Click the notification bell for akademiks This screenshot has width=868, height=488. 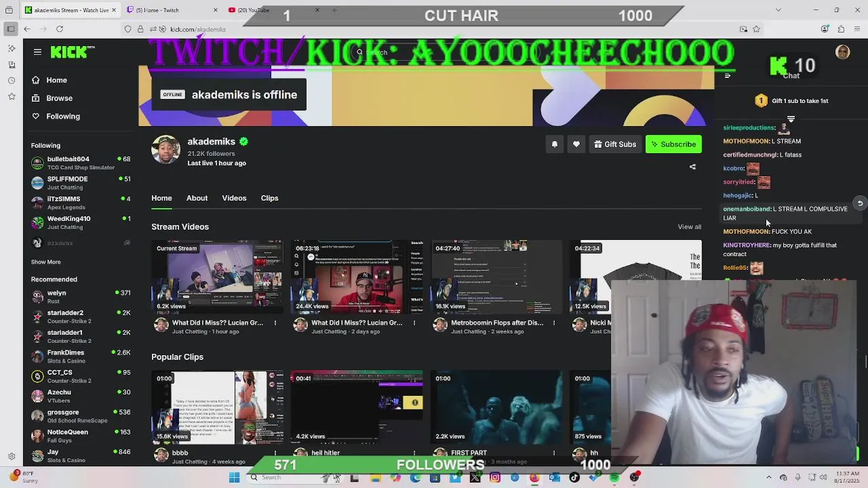pyautogui.click(x=555, y=144)
